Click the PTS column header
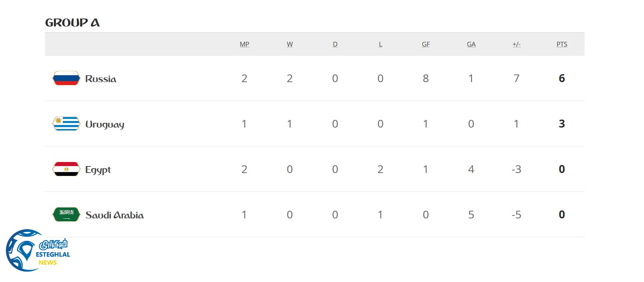The width and height of the screenshot is (644, 282). [x=562, y=44]
